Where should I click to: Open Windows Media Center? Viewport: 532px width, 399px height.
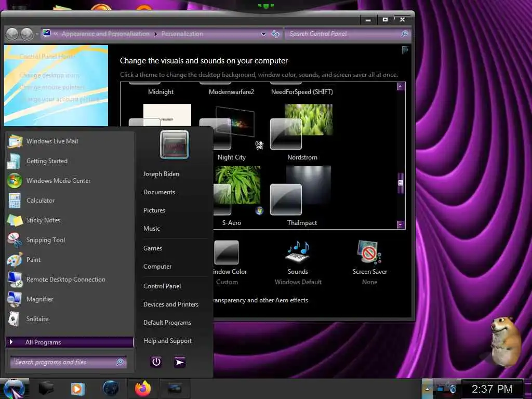tap(70, 180)
